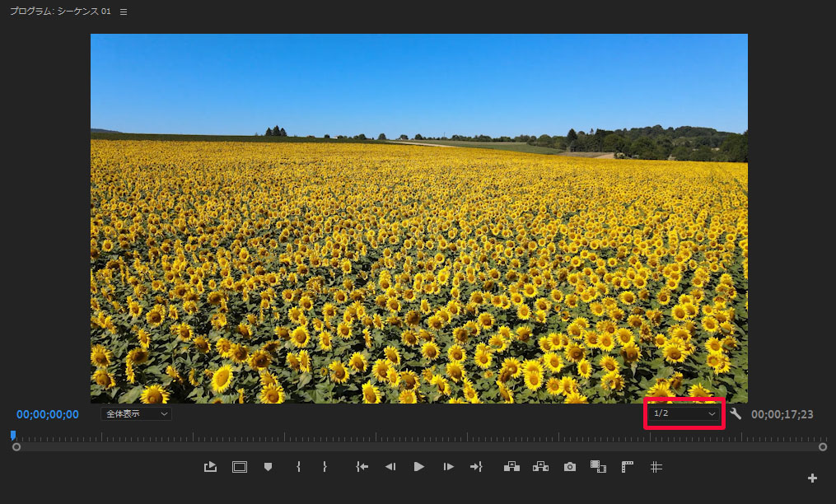This screenshot has width=836, height=504.
Task: Open the button editor plus icon
Action: point(812,478)
